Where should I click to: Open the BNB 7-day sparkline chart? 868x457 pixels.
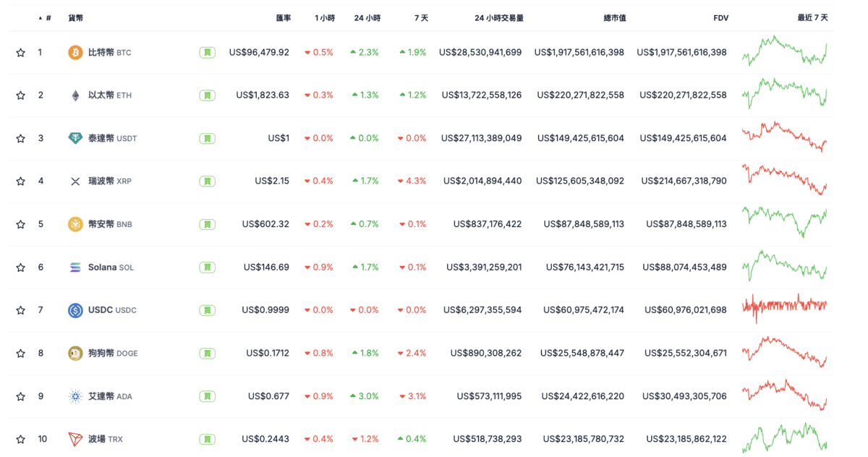coord(785,222)
